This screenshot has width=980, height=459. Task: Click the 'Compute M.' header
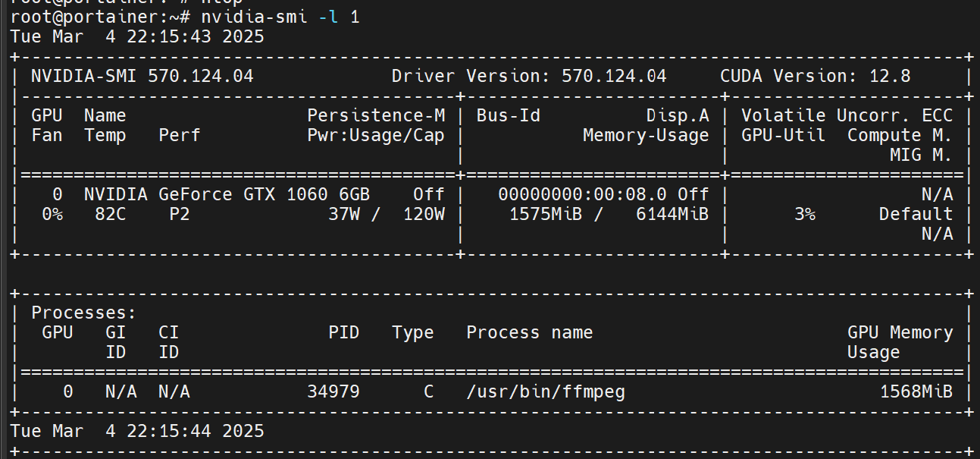tap(900, 135)
